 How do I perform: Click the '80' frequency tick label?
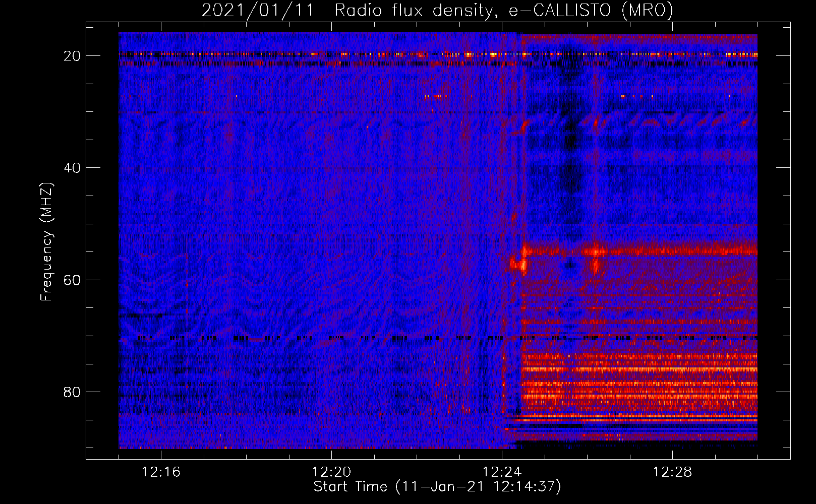73,392
